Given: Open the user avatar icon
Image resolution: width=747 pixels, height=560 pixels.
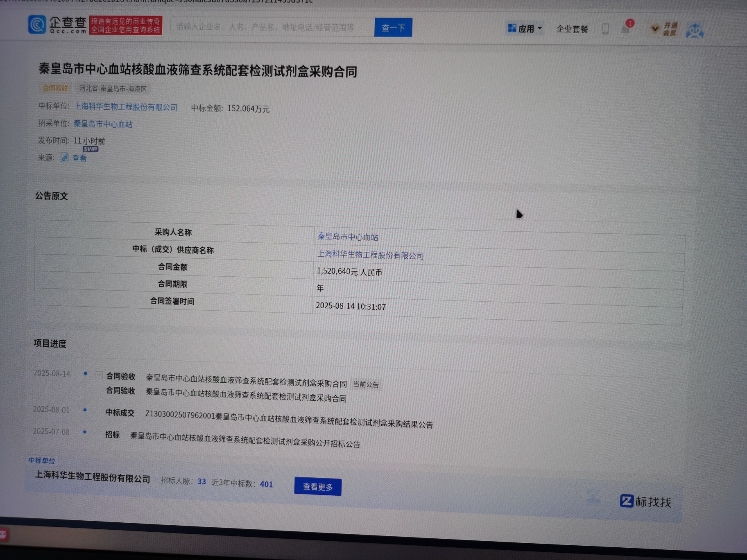Looking at the screenshot, I should tap(695, 31).
